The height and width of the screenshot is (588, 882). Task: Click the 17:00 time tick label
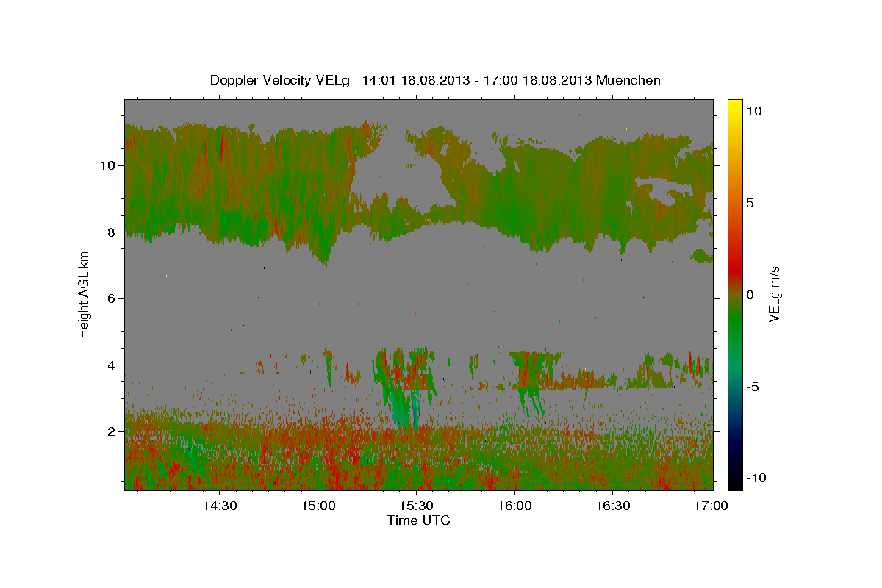click(x=711, y=506)
